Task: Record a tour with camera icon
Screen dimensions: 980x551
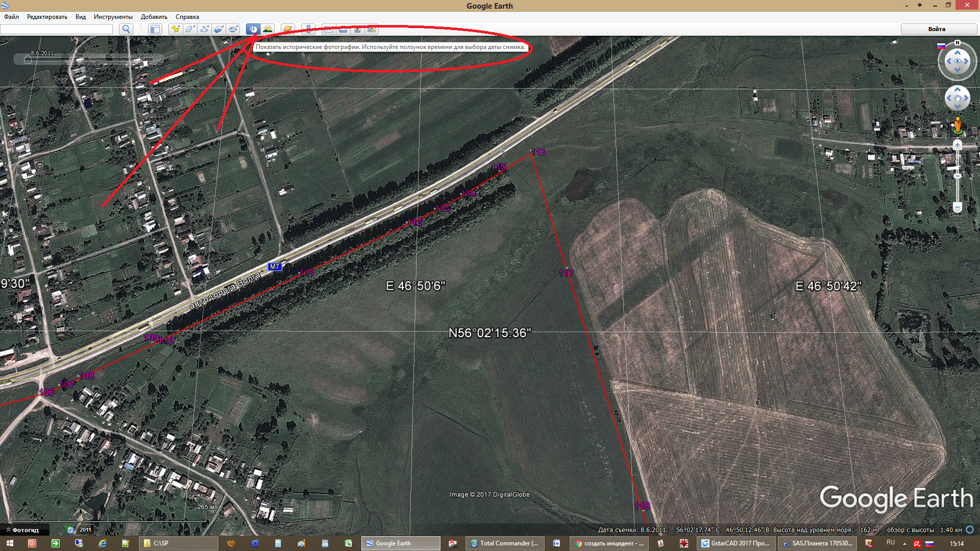Action: [233, 29]
